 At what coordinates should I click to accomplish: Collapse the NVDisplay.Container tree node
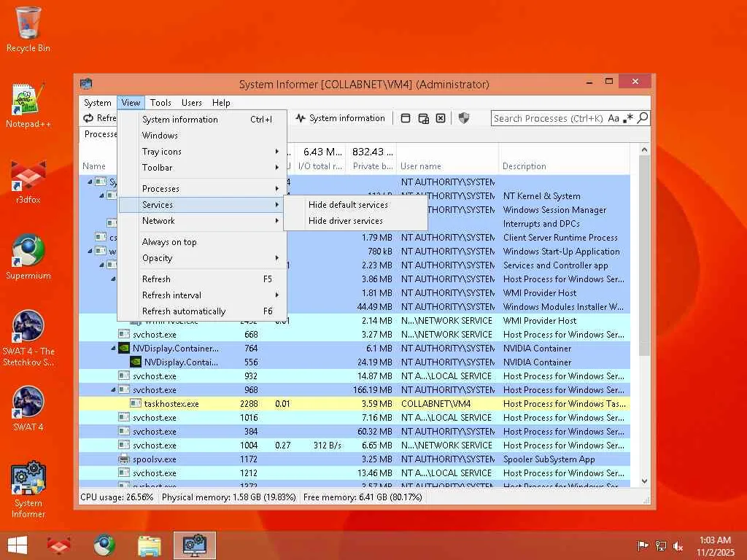tap(113, 348)
